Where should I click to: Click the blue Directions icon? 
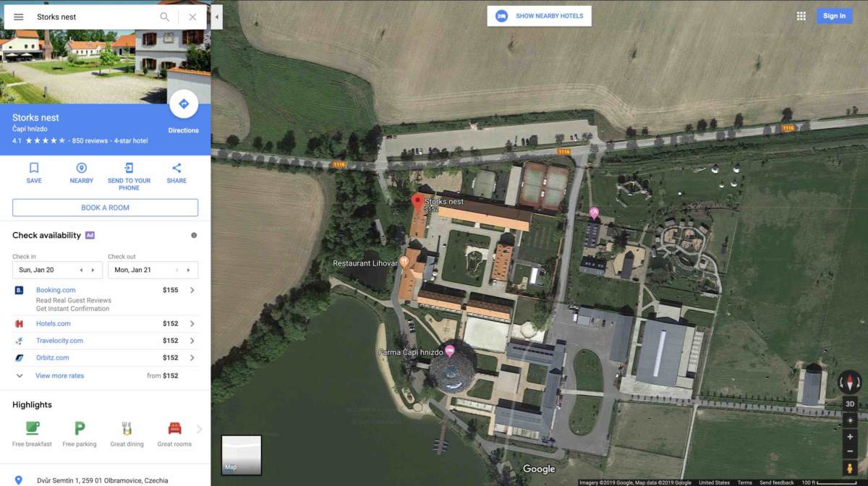coord(184,104)
